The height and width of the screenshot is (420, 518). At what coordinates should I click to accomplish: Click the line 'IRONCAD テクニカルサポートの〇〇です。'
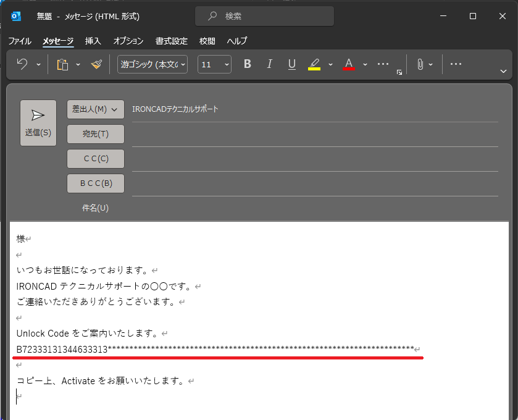(104, 286)
